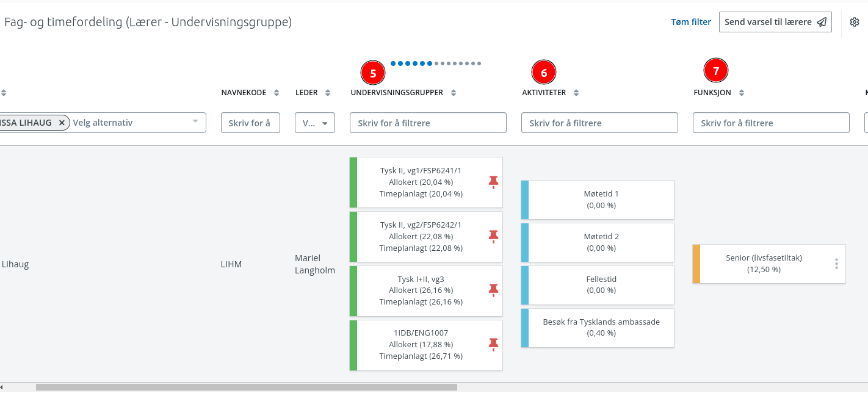
Task: Focus the UNDERVISNINGSGRUPPER filter field
Action: point(428,123)
